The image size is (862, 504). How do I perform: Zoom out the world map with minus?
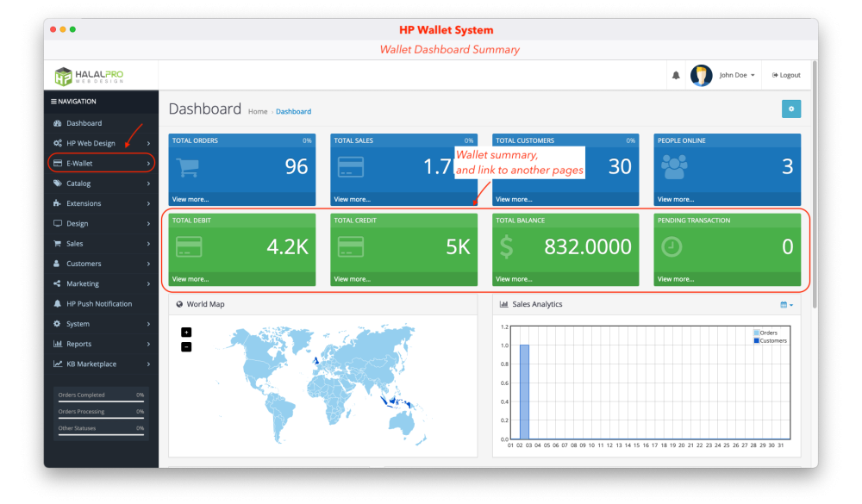[x=187, y=346]
